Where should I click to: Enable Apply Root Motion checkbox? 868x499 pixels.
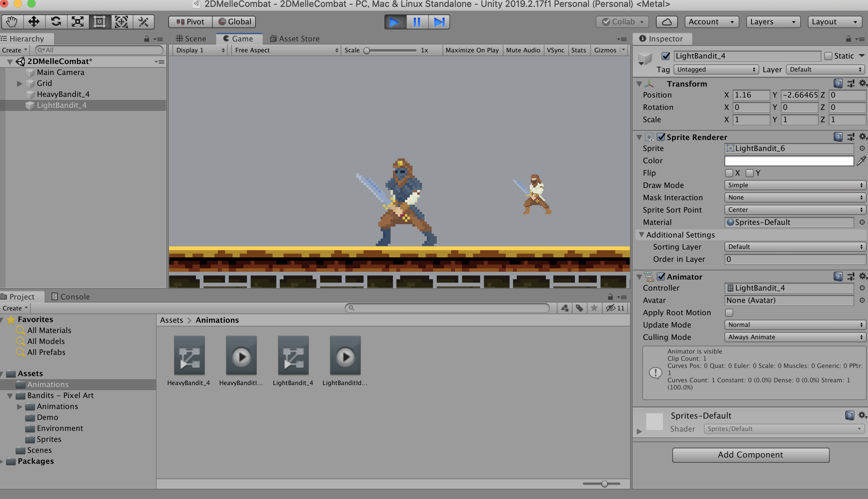pyautogui.click(x=729, y=312)
